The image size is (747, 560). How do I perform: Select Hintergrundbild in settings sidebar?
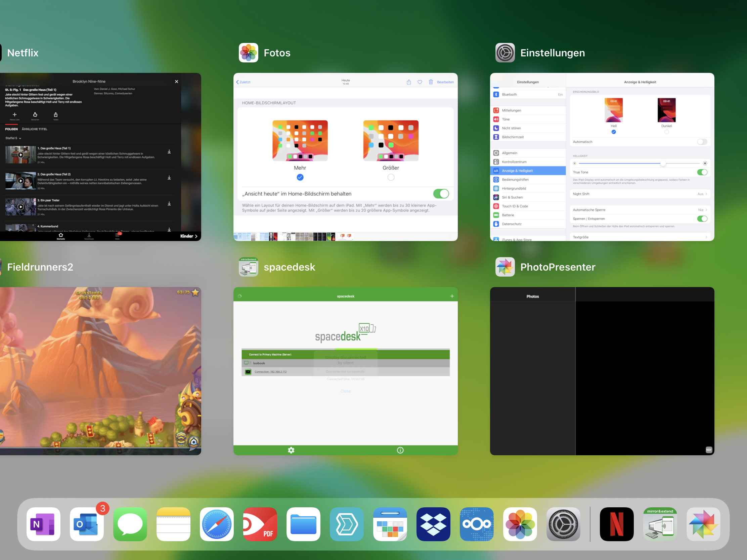pos(514,188)
